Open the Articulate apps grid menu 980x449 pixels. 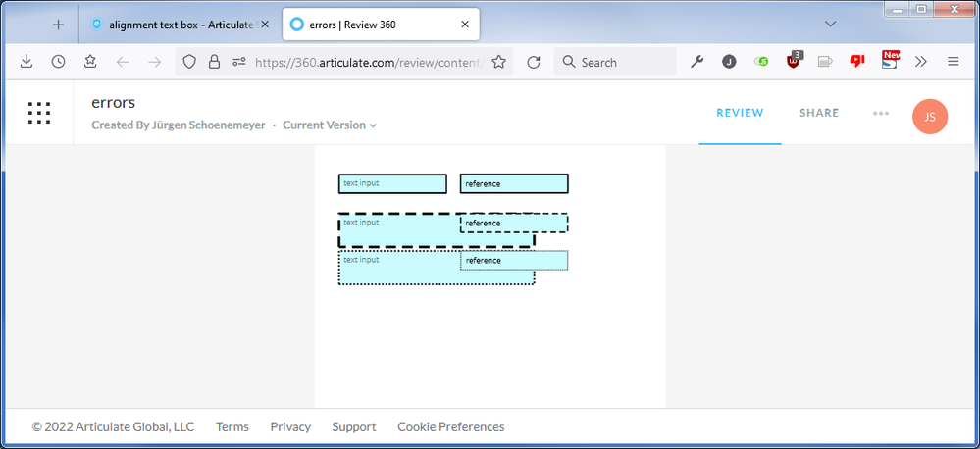(x=39, y=114)
